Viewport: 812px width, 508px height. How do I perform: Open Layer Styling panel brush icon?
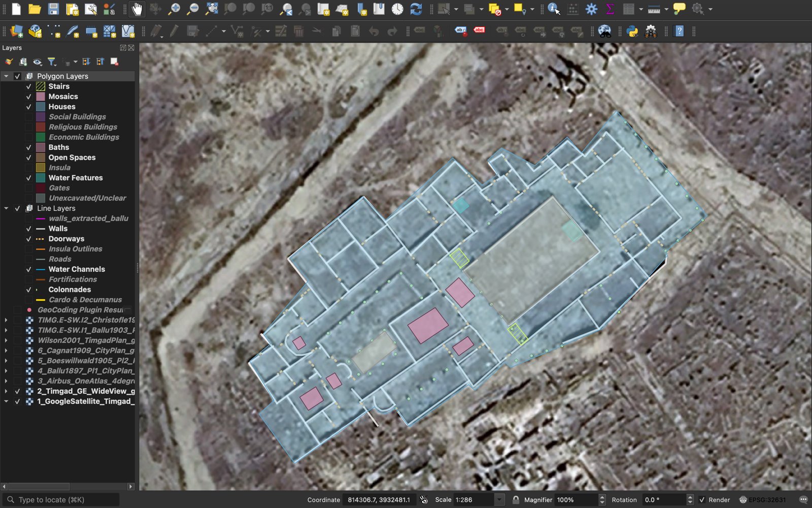point(9,61)
